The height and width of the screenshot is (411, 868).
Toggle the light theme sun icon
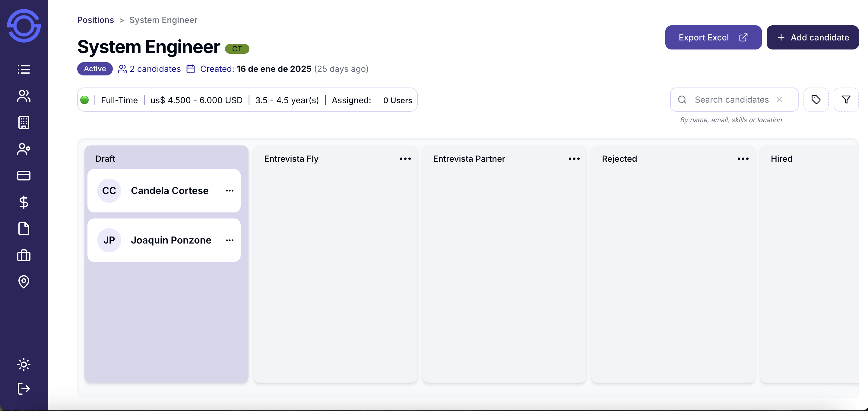click(24, 365)
